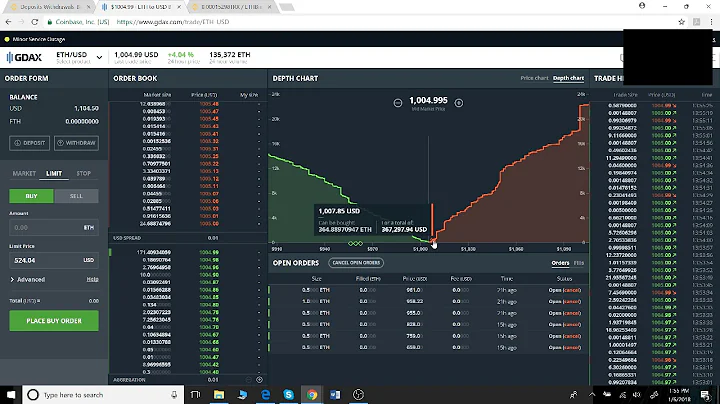The height and width of the screenshot is (404, 720).
Task: Select the Orders tab in open orders
Action: (560, 263)
